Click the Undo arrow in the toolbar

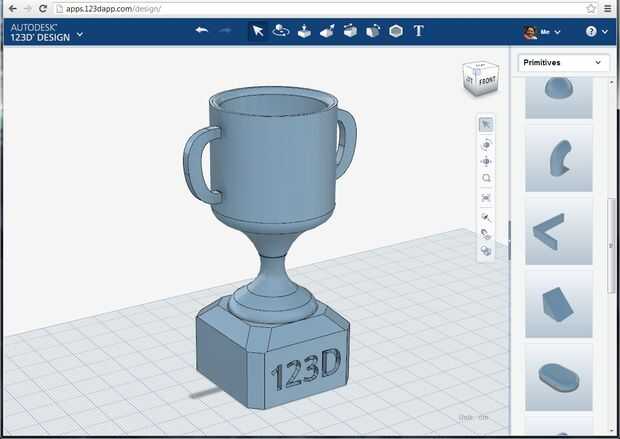click(202, 30)
